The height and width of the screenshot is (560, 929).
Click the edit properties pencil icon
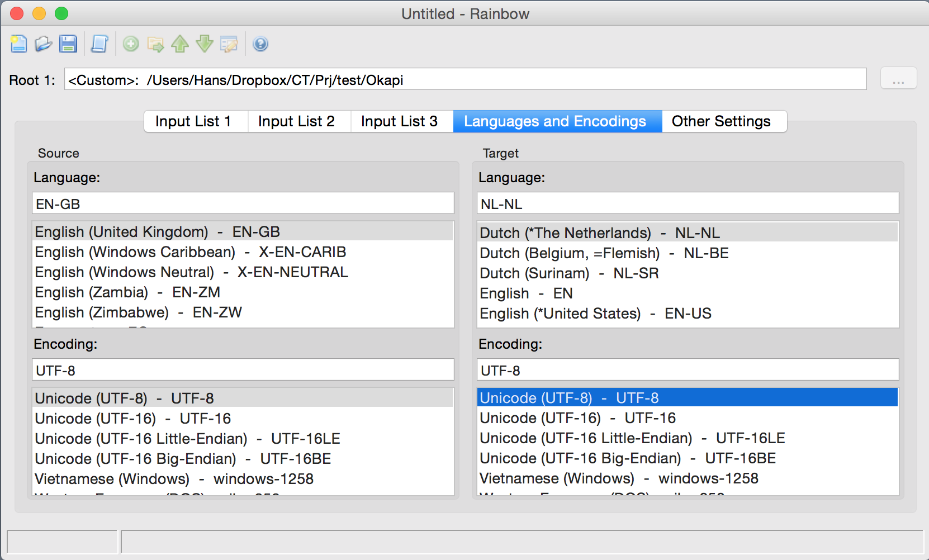(x=229, y=44)
